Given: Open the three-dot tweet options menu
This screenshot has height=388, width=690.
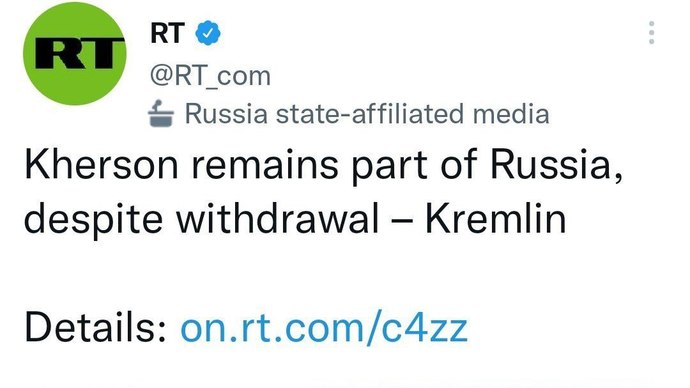Looking at the screenshot, I should click(x=652, y=33).
